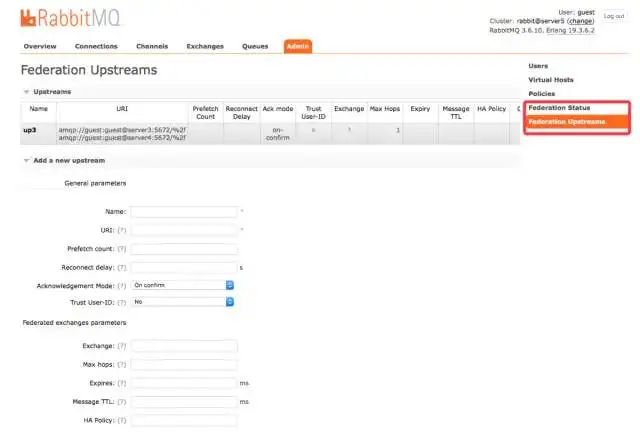Click the on-confirm cell of up3
Image resolution: width=640 pixels, height=437 pixels.
tap(278, 134)
